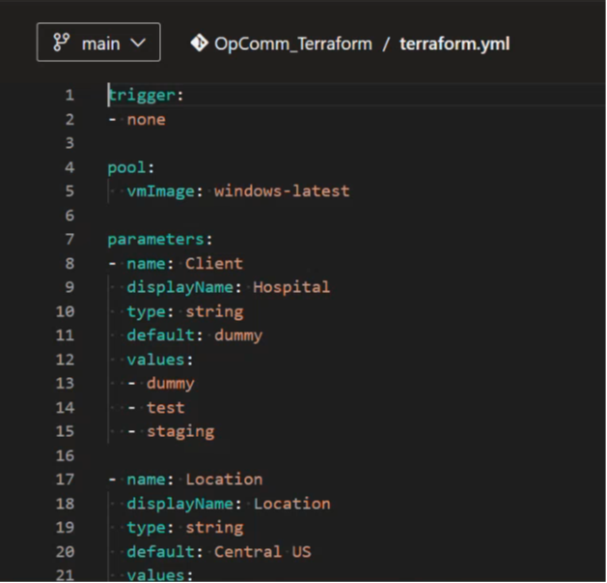This screenshot has width=607, height=583.
Task: Click line number 10 in the gutter
Action: [65, 311]
